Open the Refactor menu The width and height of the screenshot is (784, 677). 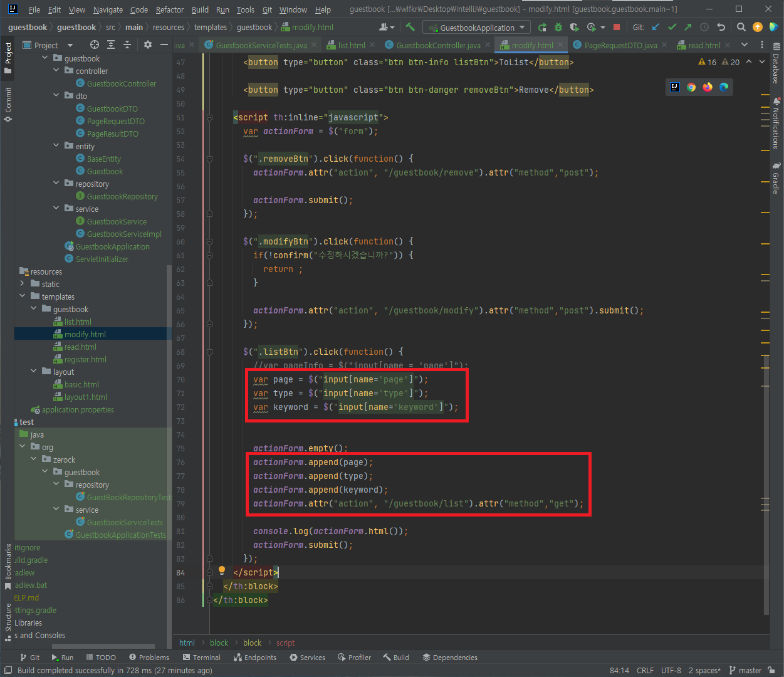170,9
